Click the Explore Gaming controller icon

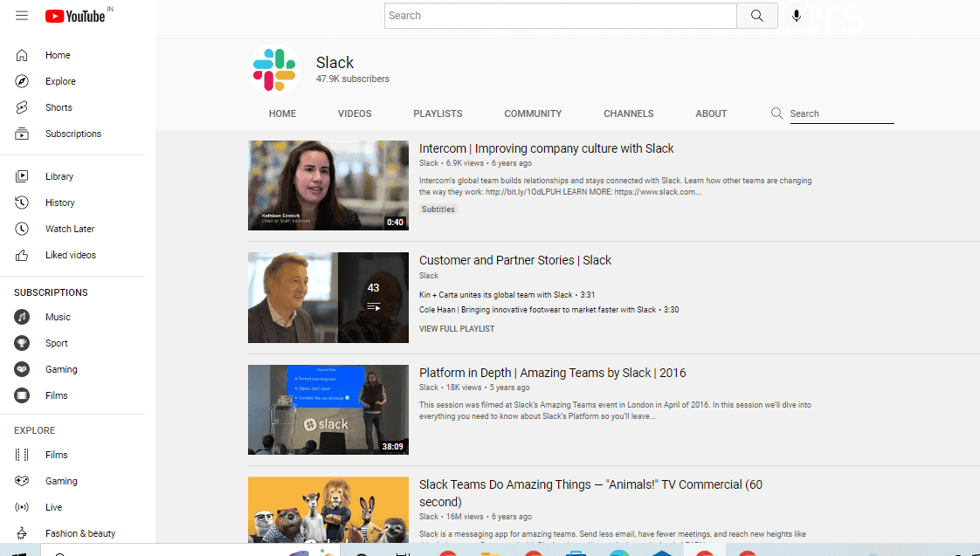[22, 481]
